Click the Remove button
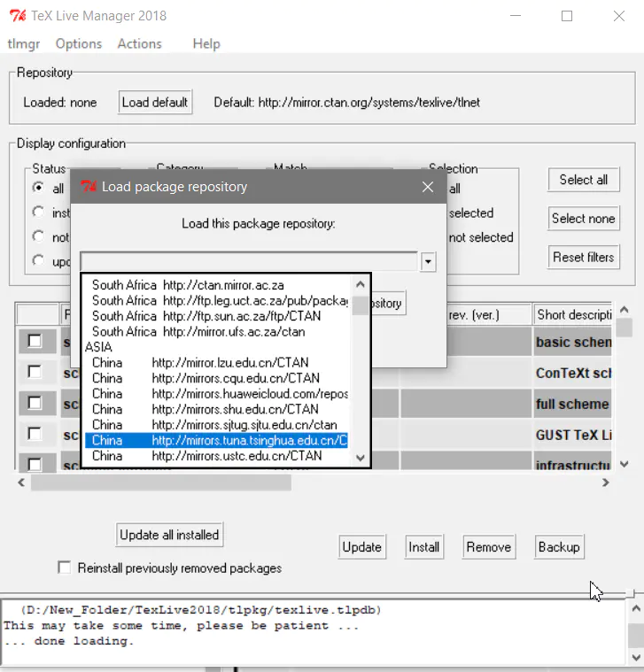The width and height of the screenshot is (644, 672). click(x=489, y=547)
